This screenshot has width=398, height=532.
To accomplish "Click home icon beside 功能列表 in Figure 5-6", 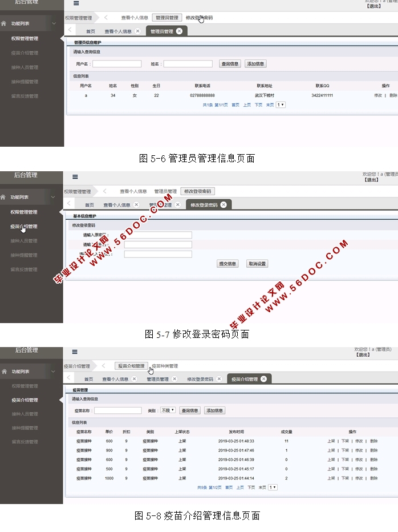I will [x=4, y=23].
